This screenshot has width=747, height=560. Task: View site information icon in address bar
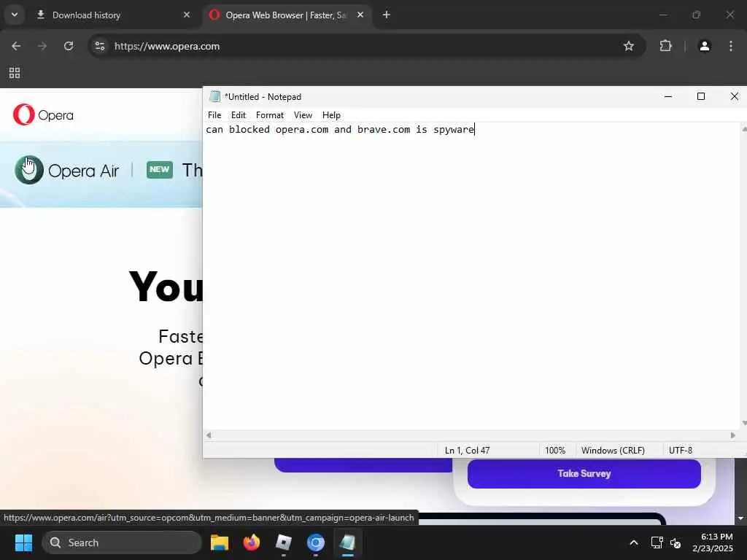(99, 46)
